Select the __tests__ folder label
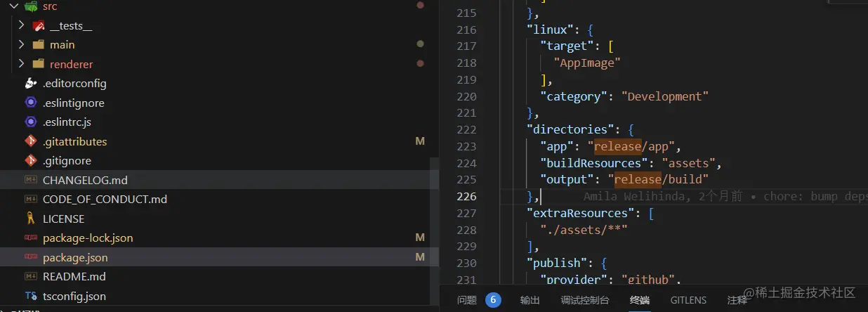Image resolution: width=868 pixels, height=312 pixels. [71, 25]
